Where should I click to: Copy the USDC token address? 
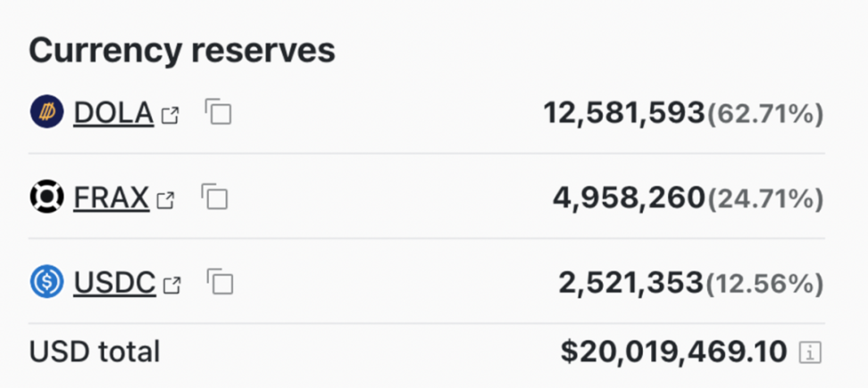(x=220, y=283)
